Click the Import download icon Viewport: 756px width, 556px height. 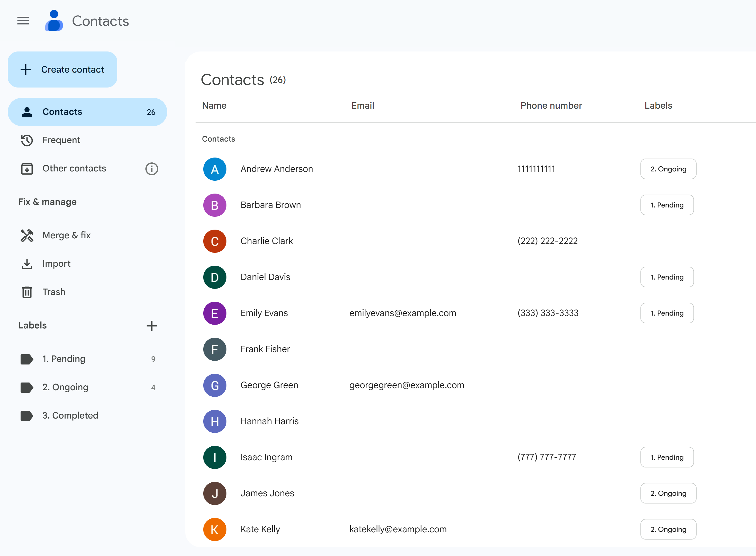(27, 264)
